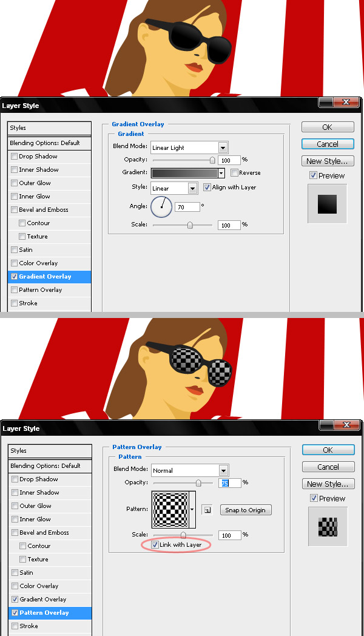Enable Outer Glow in Pattern Overlay settings dialog
364x636 pixels.
[x=15, y=506]
